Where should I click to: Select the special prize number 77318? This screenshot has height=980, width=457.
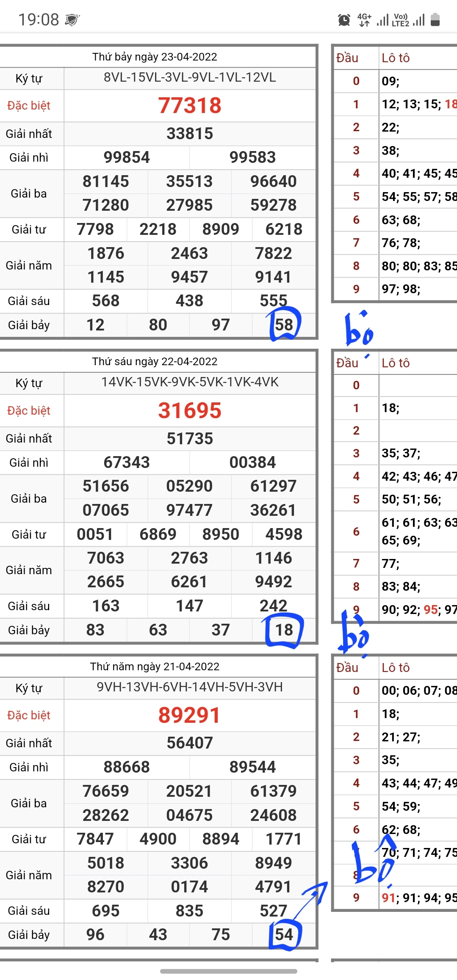190,106
